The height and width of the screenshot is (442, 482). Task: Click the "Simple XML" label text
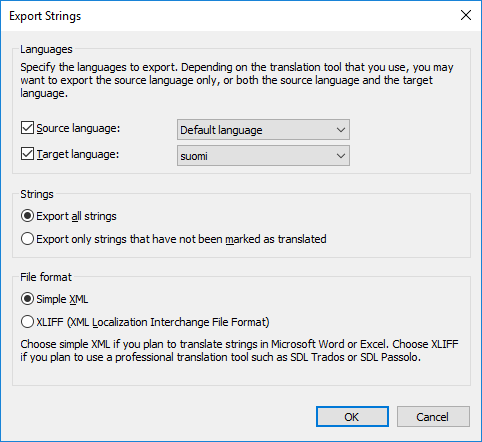pyautogui.click(x=62, y=299)
